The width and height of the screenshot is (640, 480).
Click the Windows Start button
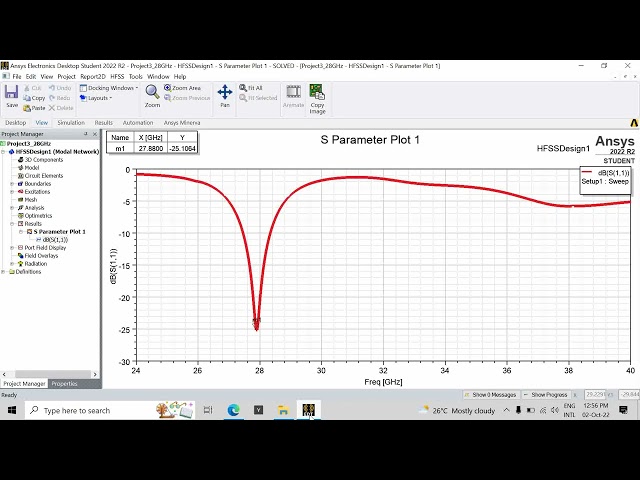[12, 410]
